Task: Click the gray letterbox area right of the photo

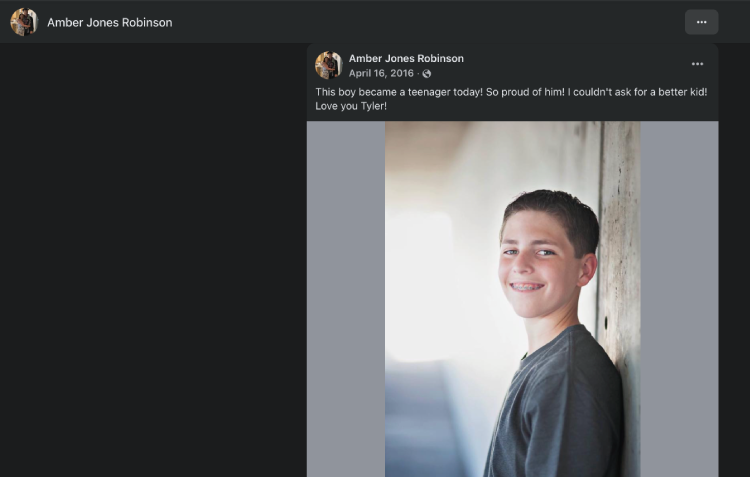Action: tap(679, 299)
